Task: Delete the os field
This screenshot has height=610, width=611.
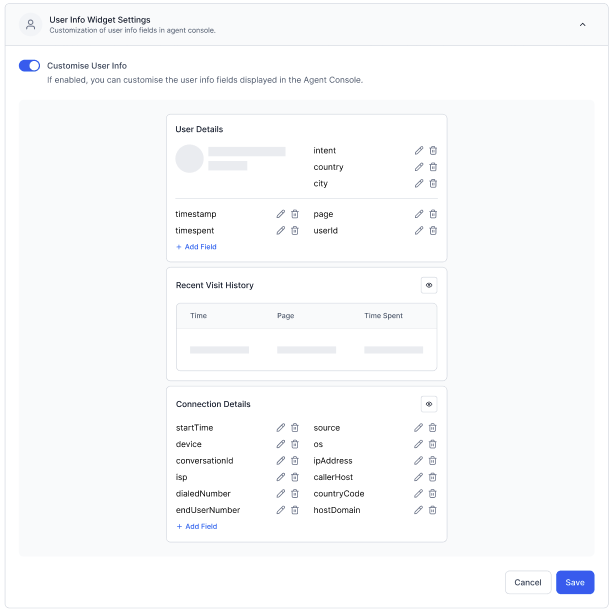Action: tap(433, 444)
